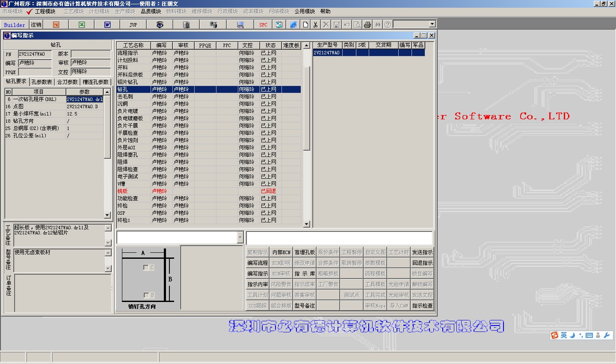The width and height of the screenshot is (616, 364).
Task: Click the database cylinder toolbar icon
Action: pos(186,25)
